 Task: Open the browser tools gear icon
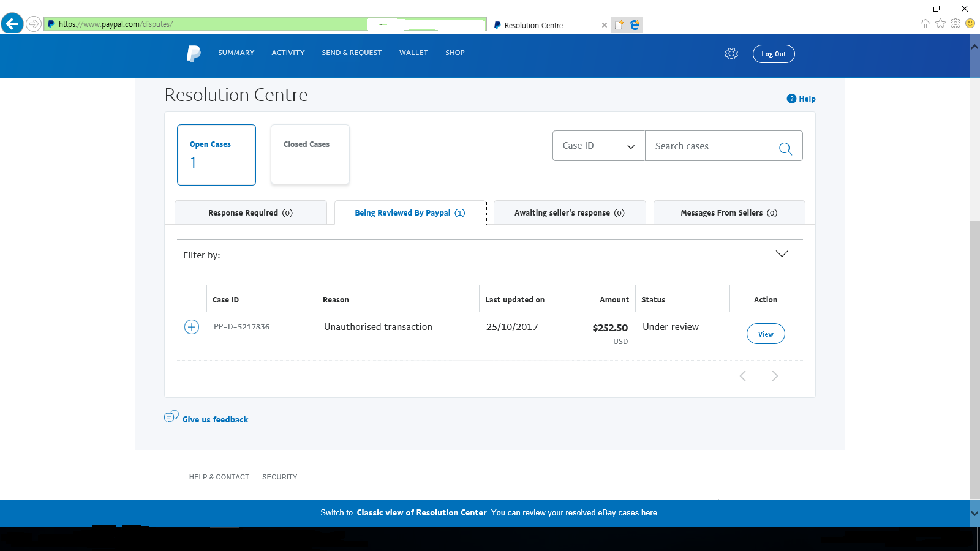(x=956, y=24)
